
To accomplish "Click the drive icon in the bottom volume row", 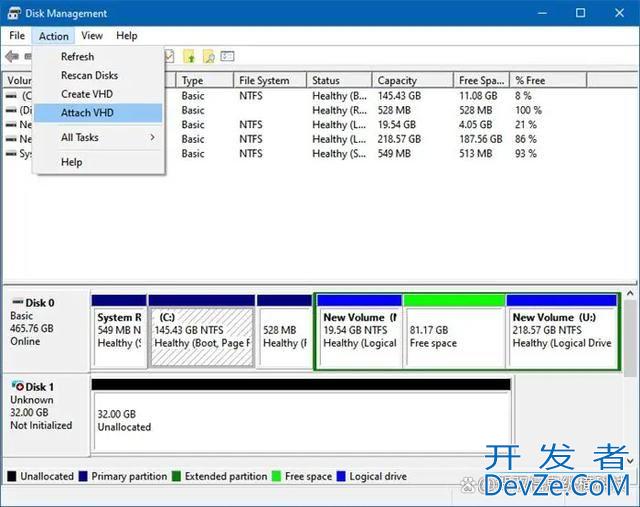I will [11, 154].
